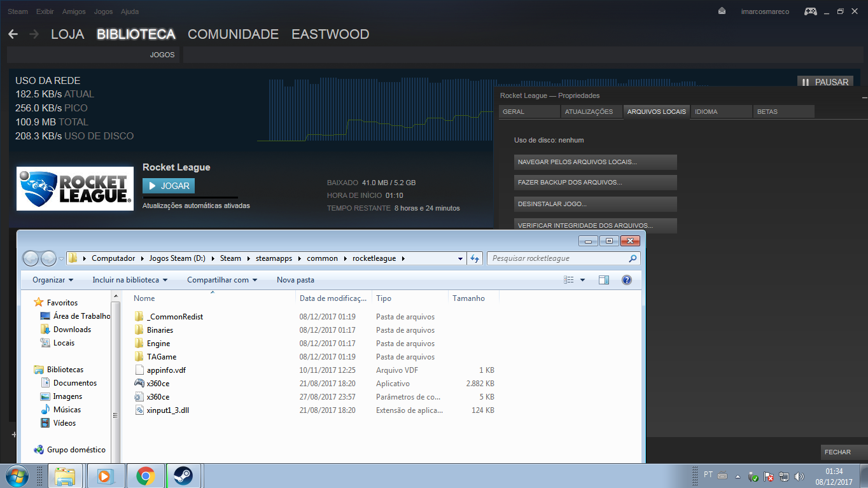Open the Ajuda menu
Viewport: 868px width, 488px height.
coord(129,11)
